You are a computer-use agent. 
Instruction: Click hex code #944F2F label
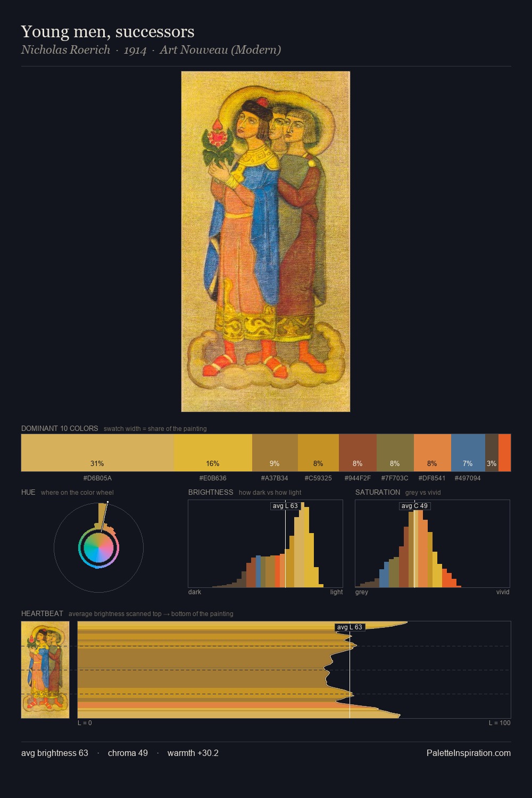tap(358, 478)
